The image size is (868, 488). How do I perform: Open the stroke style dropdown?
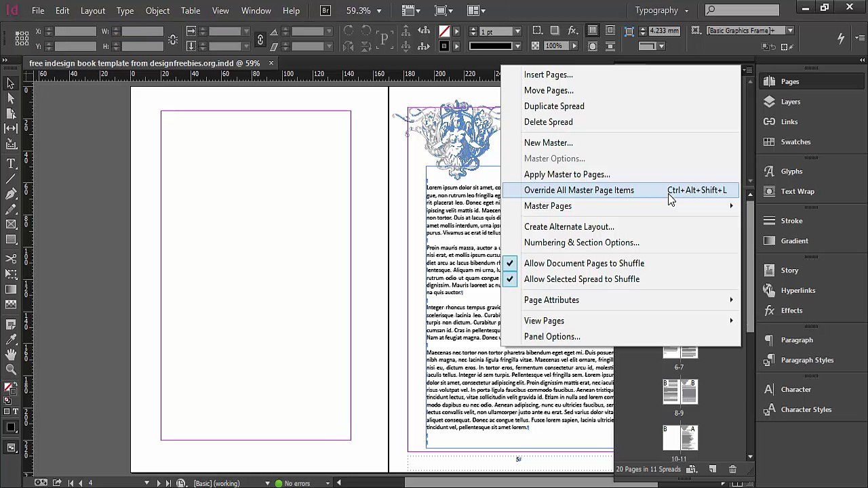pos(517,46)
